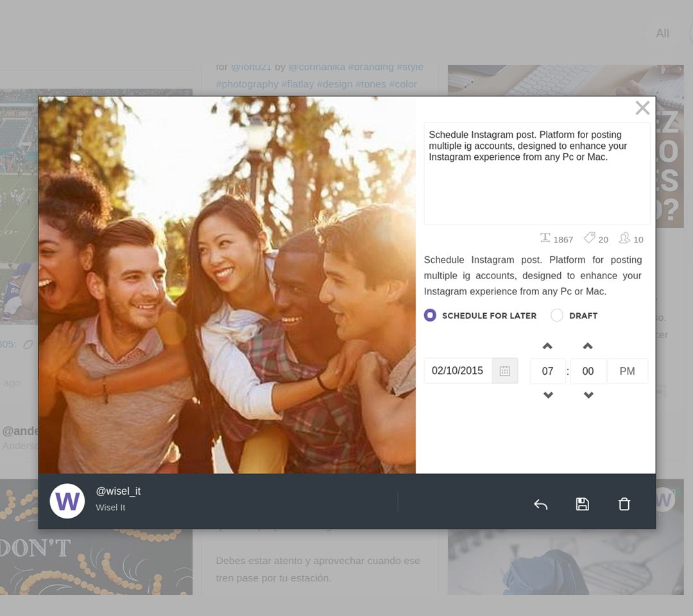The image size is (693, 616).
Task: Select the Schedule For Later option
Action: coord(430,315)
